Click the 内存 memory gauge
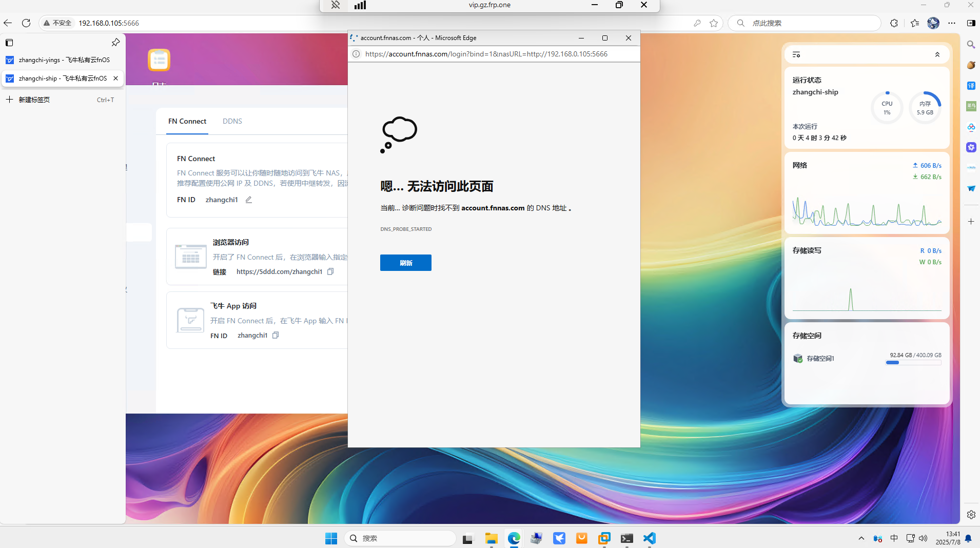980x548 pixels. point(925,108)
